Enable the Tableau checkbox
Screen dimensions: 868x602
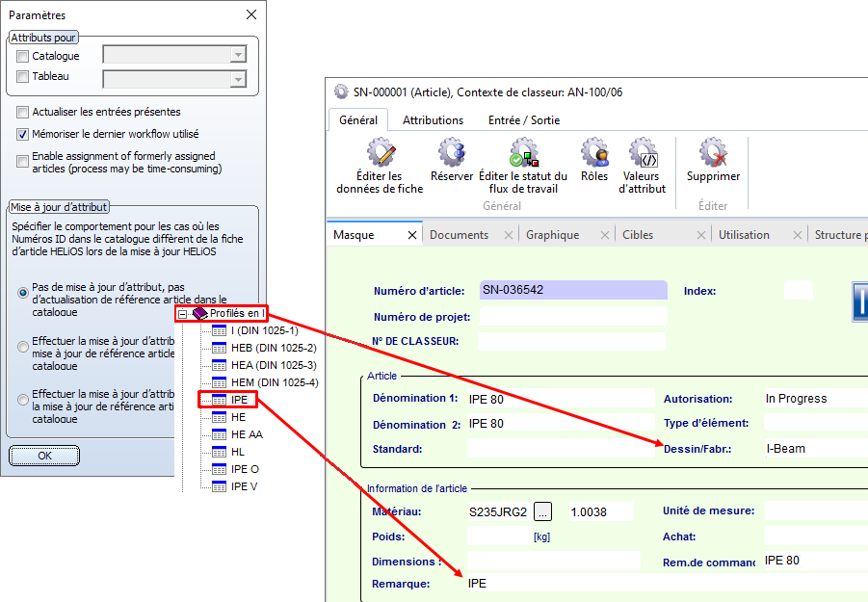(23, 76)
